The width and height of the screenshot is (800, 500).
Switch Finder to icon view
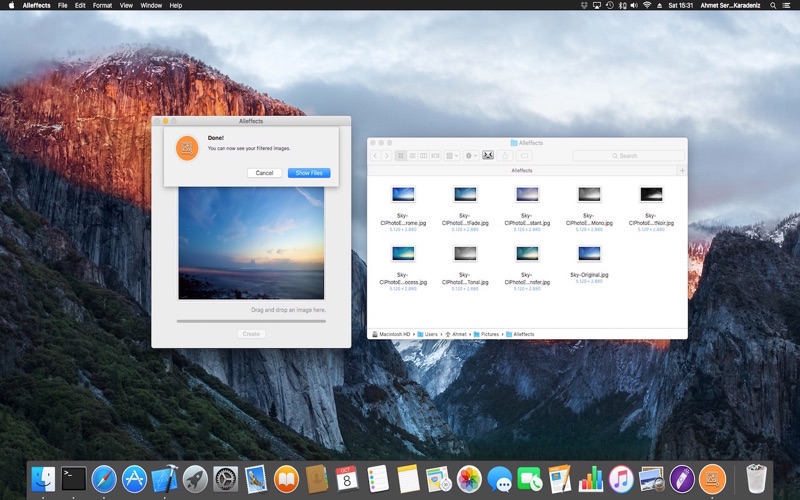pyautogui.click(x=401, y=156)
